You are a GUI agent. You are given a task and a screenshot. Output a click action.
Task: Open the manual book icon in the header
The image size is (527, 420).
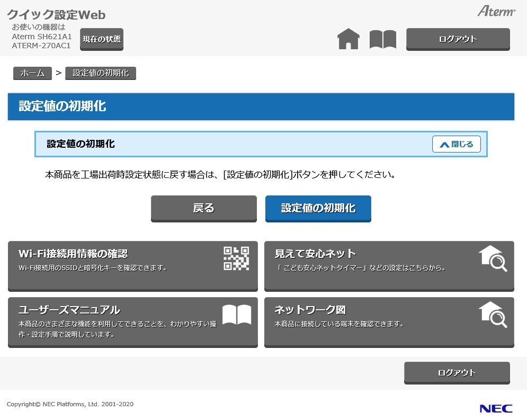[382, 39]
